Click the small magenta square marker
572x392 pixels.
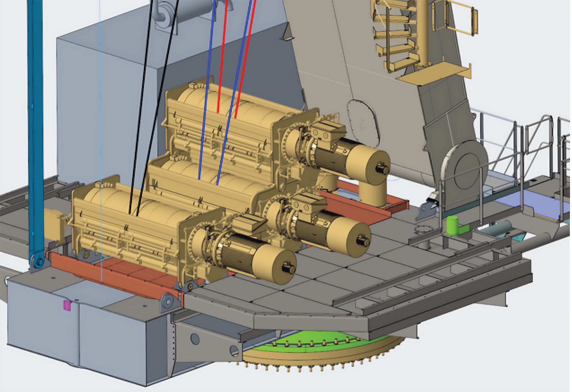click(x=67, y=305)
